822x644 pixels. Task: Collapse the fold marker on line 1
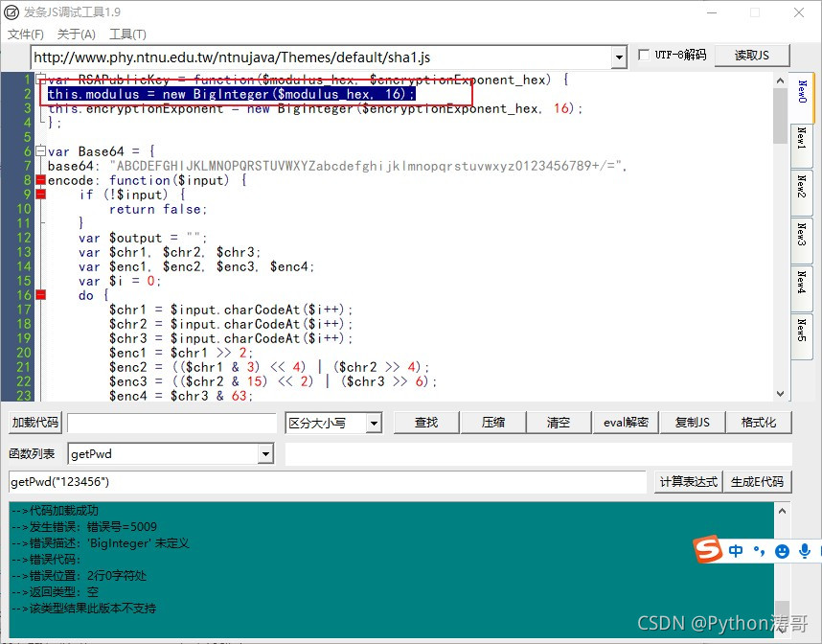[x=41, y=80]
